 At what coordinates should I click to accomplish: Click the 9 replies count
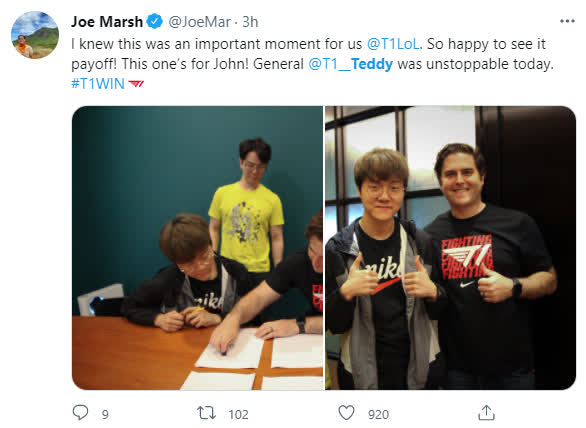click(105, 414)
